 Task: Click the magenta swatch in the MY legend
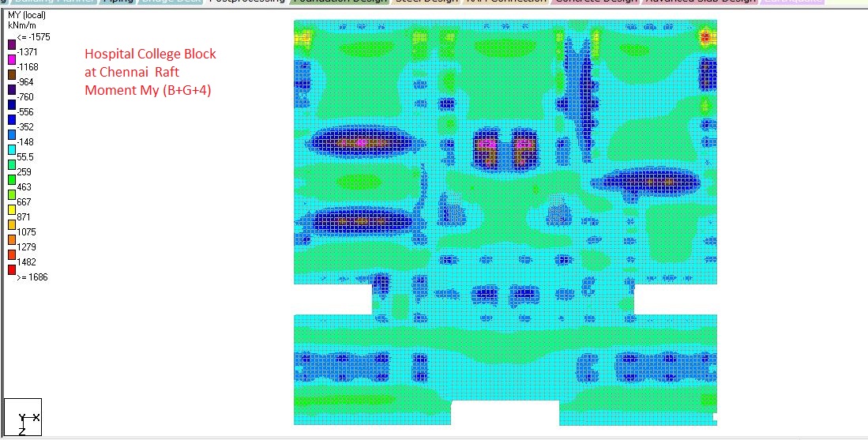pyautogui.click(x=11, y=60)
